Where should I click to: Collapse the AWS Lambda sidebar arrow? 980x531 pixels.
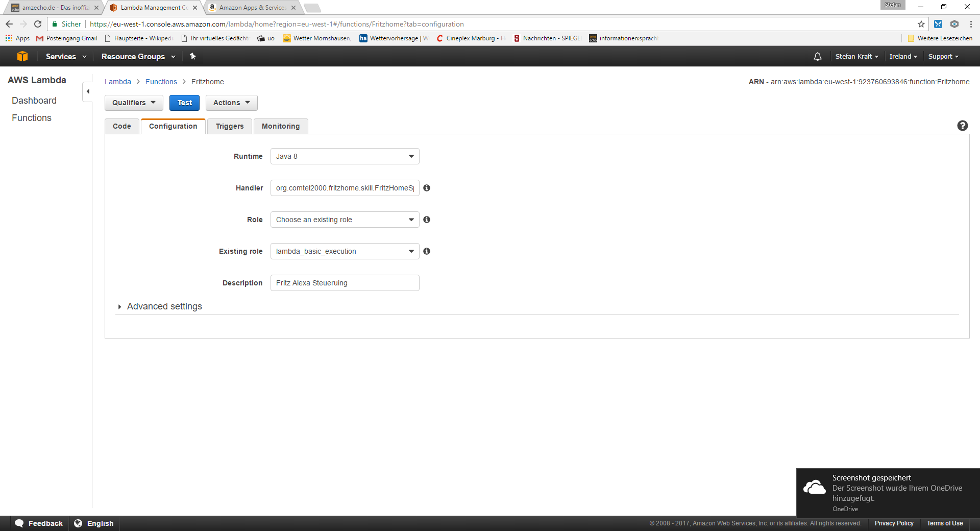[x=88, y=91]
